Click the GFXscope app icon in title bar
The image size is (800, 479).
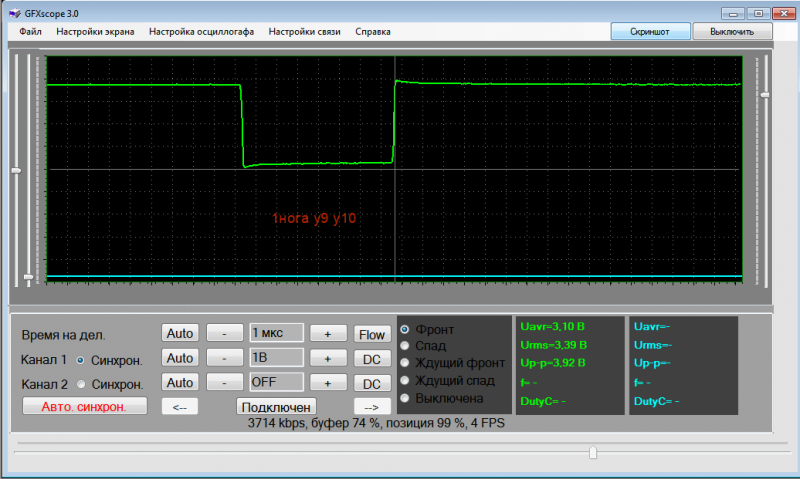pos(15,14)
